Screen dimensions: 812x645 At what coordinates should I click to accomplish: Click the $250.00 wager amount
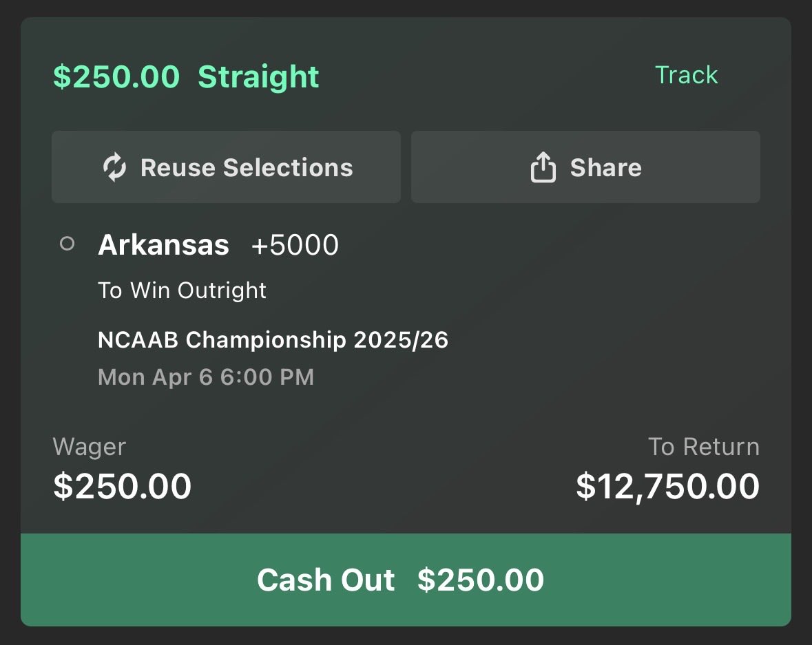pos(122,487)
